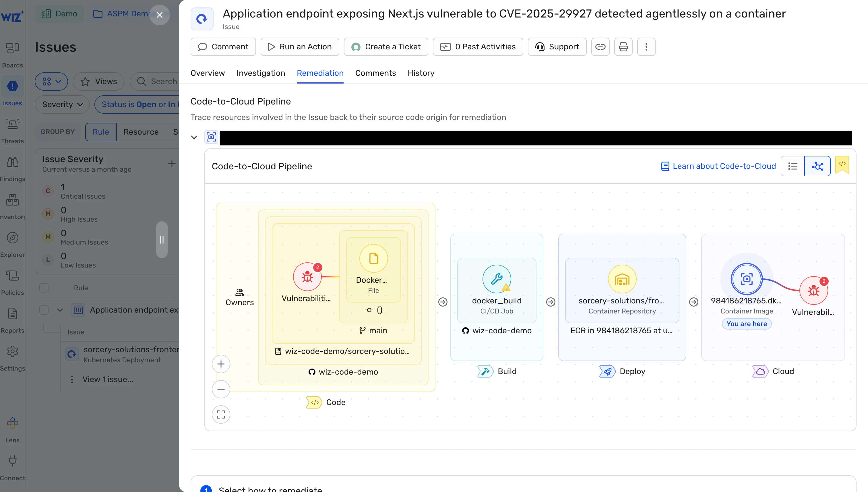Open the three-dot more options menu
This screenshot has width=868, height=492.
coord(646,47)
